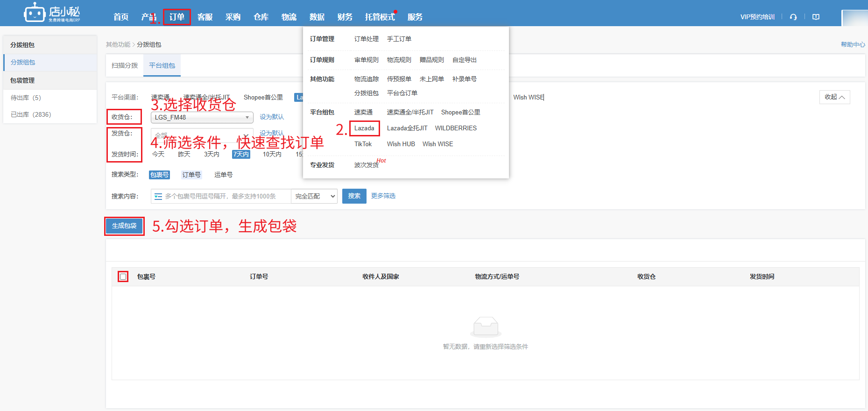
Task: Open 托管模式 in the top navigation
Action: (x=380, y=17)
